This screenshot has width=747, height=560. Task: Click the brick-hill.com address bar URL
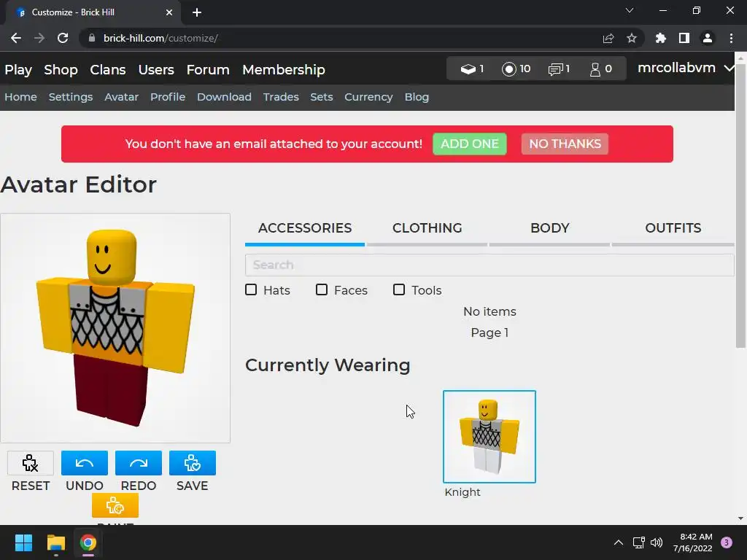coord(160,38)
